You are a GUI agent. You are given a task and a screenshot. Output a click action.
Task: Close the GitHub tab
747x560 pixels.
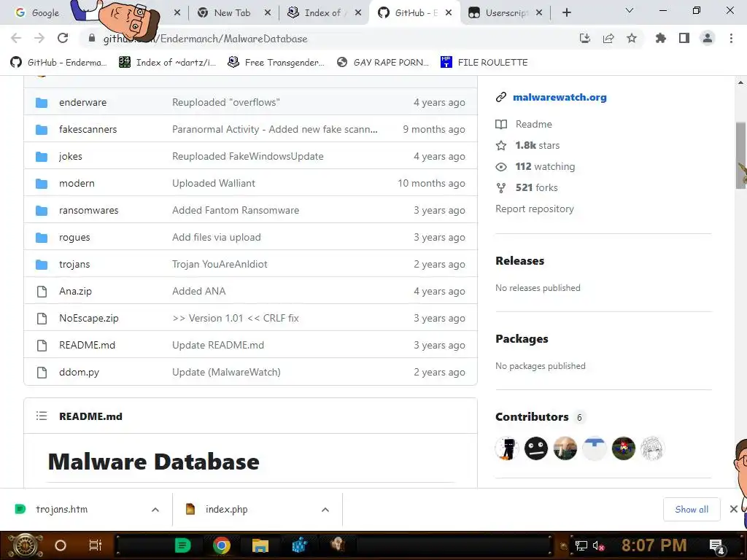[x=449, y=13]
